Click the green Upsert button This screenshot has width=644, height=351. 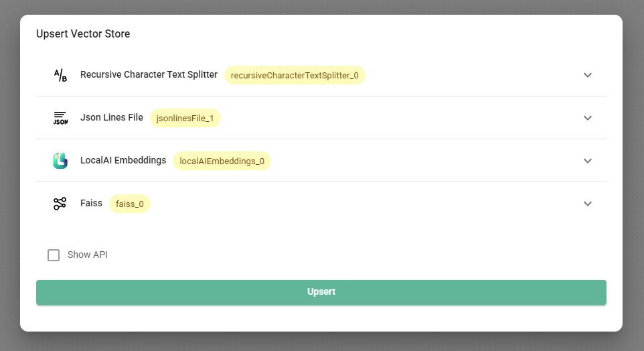pyautogui.click(x=321, y=292)
